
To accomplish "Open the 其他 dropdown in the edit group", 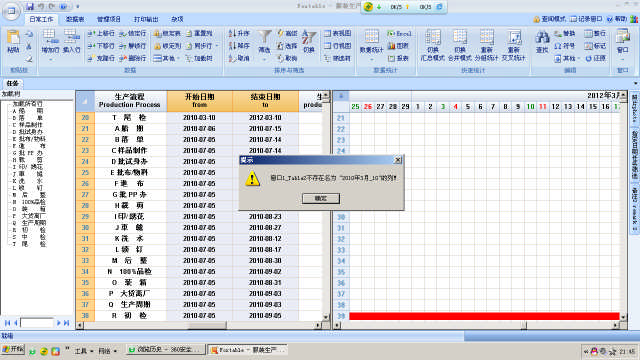I will (579, 58).
